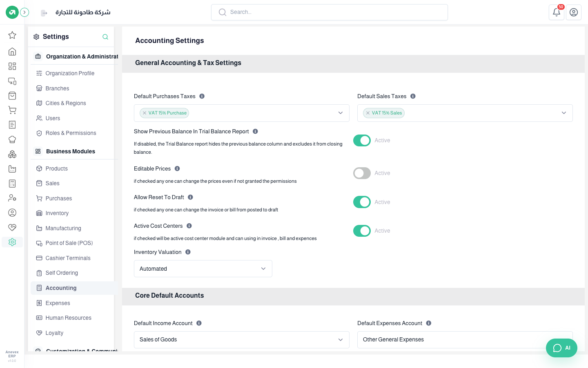Viewport: 588px width, 368px height.
Task: Open the user profile icon
Action: pyautogui.click(x=574, y=12)
